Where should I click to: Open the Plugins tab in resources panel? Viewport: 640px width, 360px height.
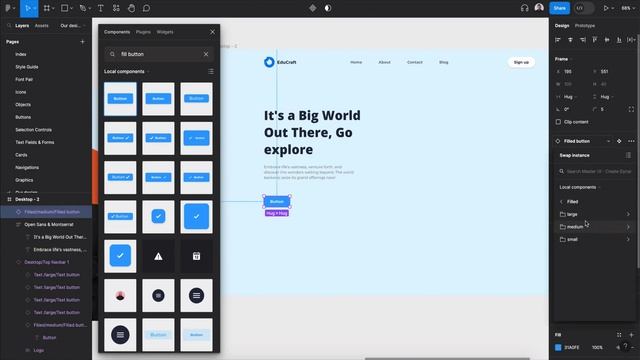pyautogui.click(x=143, y=32)
